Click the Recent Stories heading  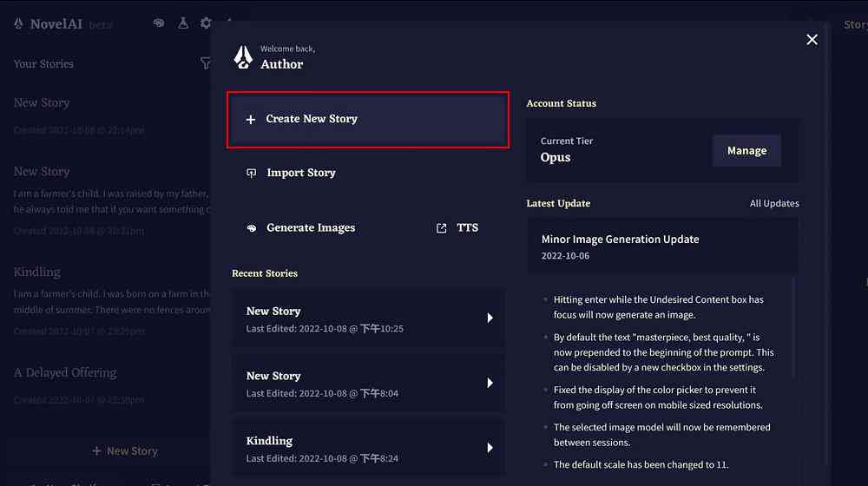coord(265,273)
